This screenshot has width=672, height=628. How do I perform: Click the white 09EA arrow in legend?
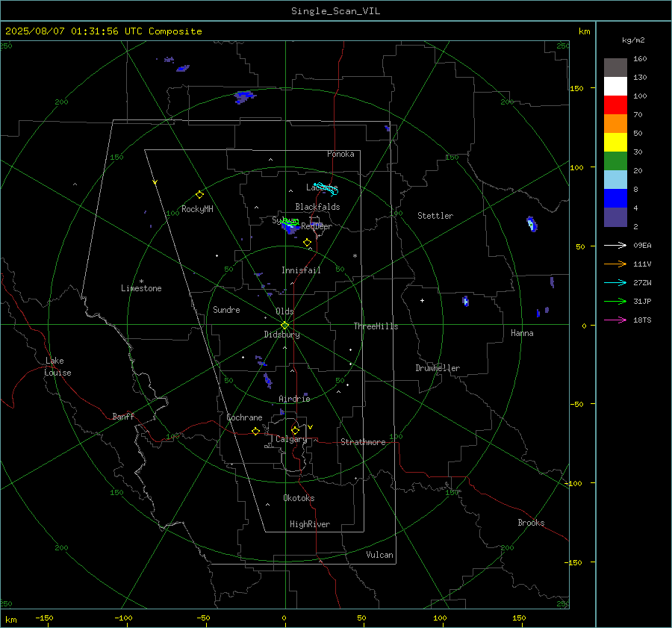[x=615, y=245]
